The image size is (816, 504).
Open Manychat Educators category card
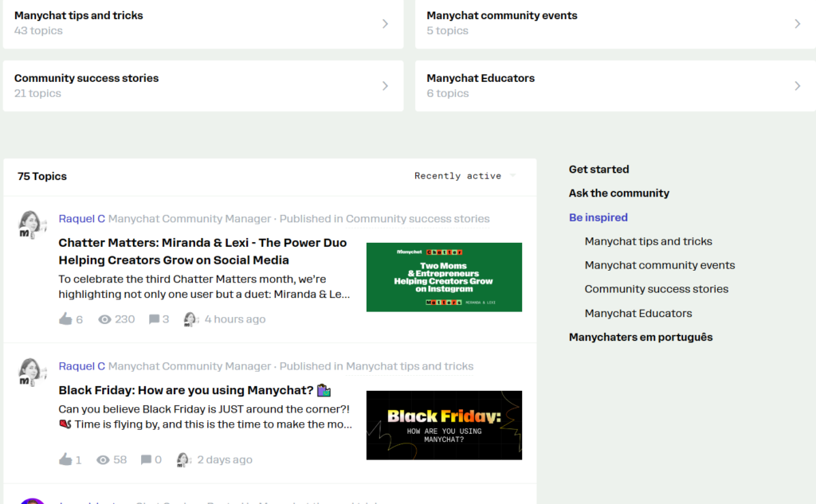point(615,86)
